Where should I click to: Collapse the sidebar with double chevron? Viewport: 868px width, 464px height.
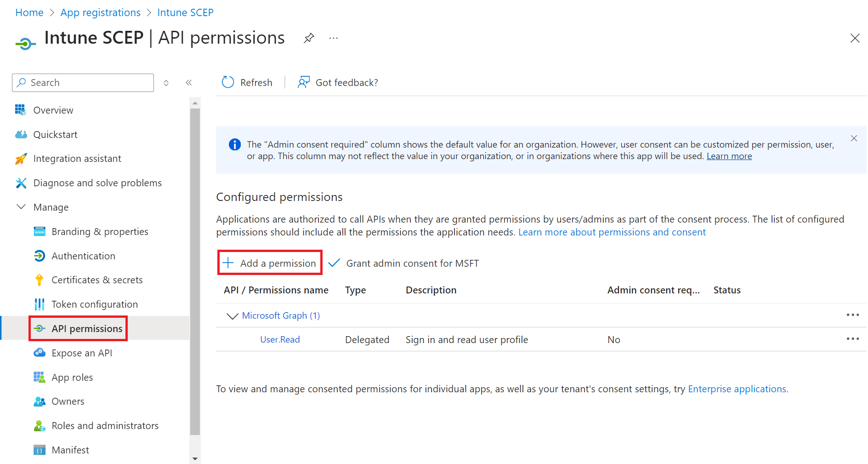188,83
